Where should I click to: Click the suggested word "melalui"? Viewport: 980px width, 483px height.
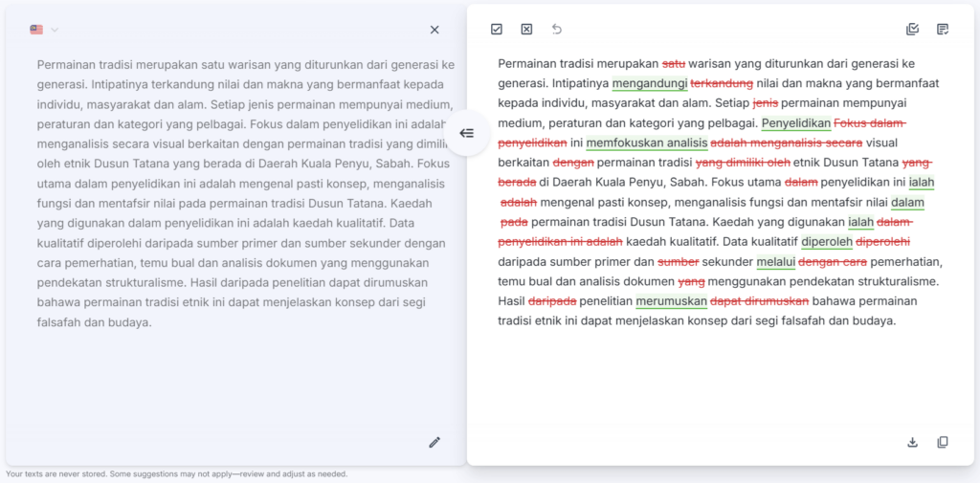[775, 262]
